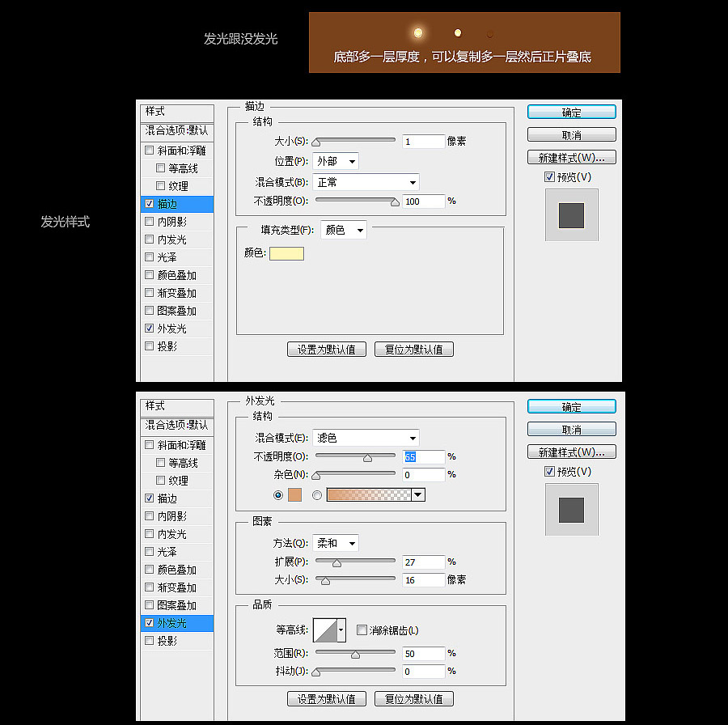Image resolution: width=728 pixels, height=725 pixels.
Task: Click the glow 不透明度 input showing 55
Action: pyautogui.click(x=423, y=456)
